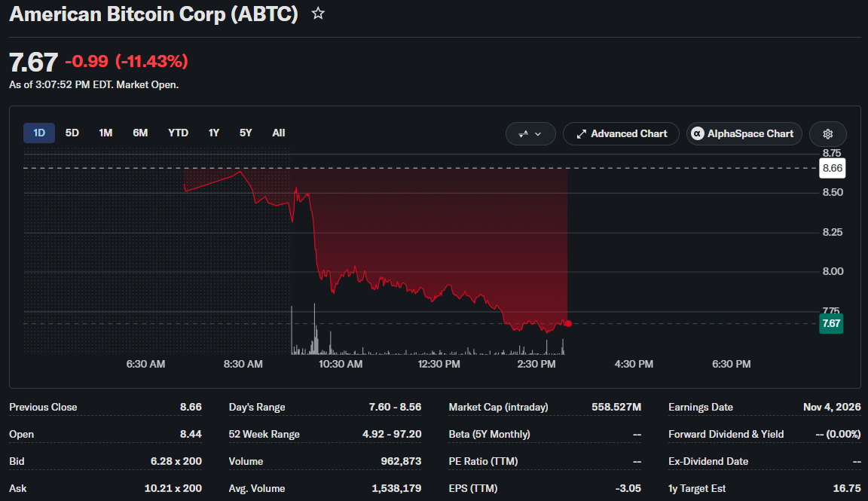The image size is (868, 501).
Task: Click the Day's Range value 7.60 - 8.56
Action: coord(396,407)
